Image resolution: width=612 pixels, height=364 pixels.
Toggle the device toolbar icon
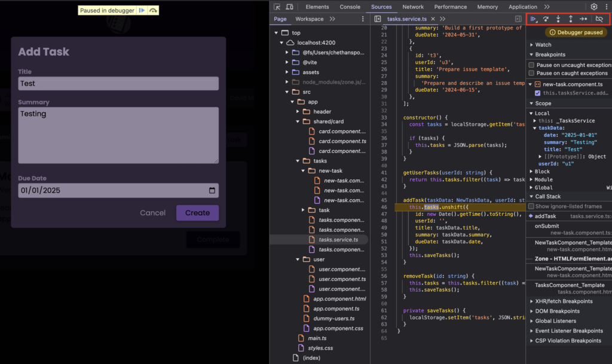coord(290,7)
